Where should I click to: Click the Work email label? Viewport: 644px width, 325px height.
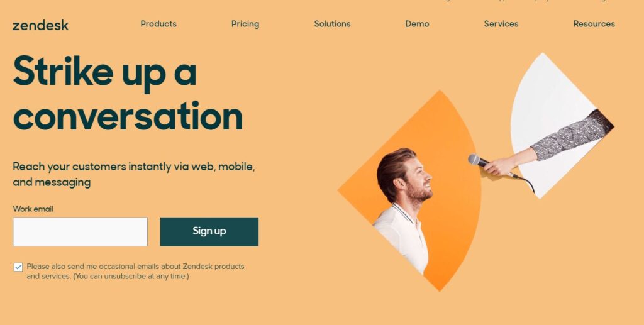33,209
